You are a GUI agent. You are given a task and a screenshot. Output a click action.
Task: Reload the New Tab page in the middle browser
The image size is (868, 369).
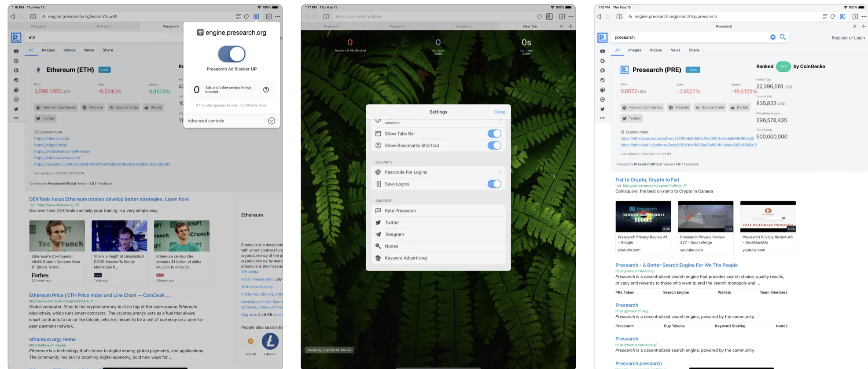tap(539, 17)
